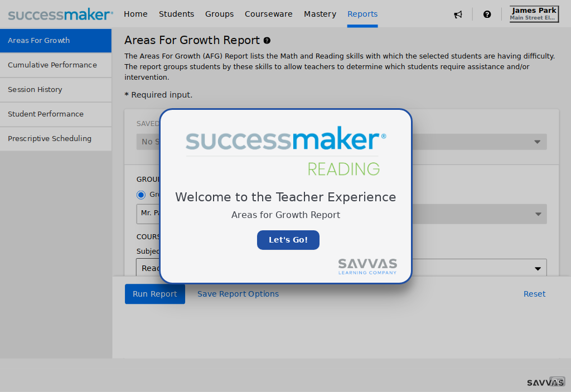
Task: Click the SuccessMaker logo in header
Action: tap(60, 14)
